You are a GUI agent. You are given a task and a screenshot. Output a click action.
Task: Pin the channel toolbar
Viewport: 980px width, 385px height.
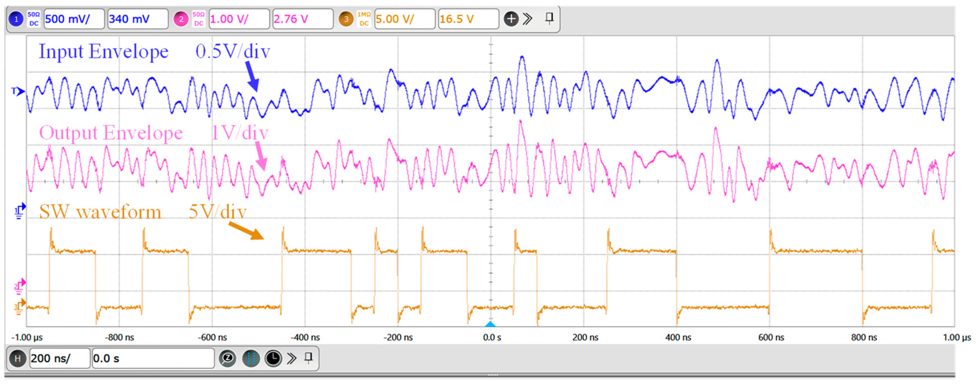tap(549, 18)
